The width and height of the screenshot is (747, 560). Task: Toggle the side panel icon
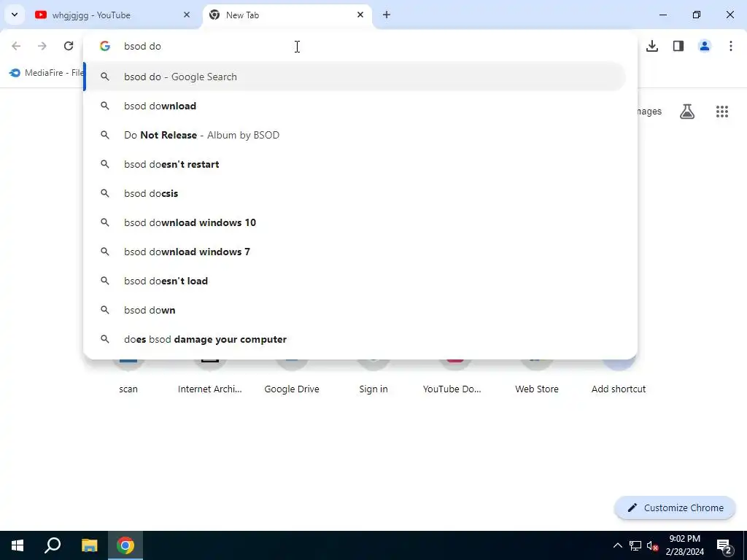click(678, 46)
